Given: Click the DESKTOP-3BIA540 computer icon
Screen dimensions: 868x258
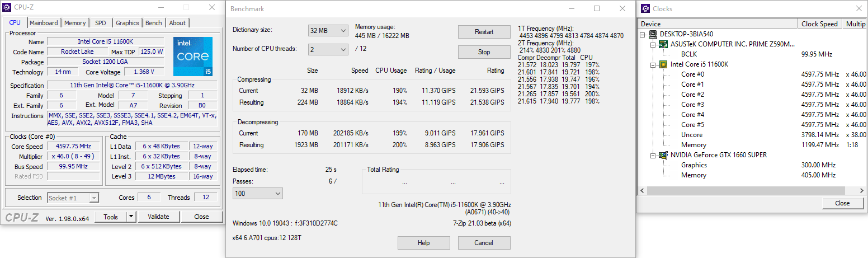Looking at the screenshot, I should [x=653, y=34].
